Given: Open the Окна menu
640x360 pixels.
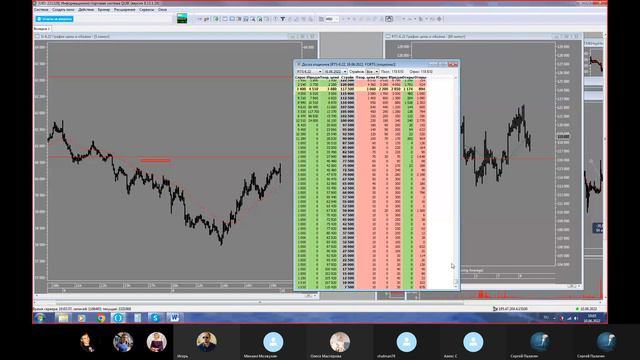Looking at the screenshot, I should tap(162, 9).
